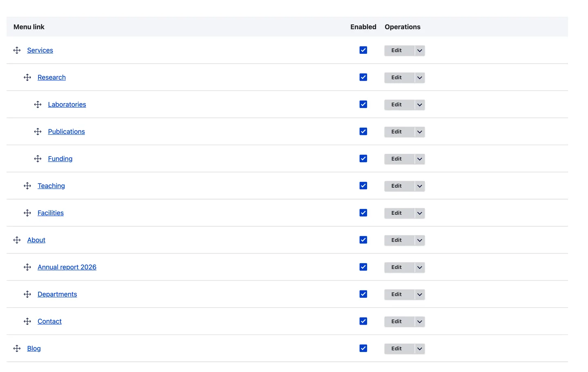
Task: Disable the Facilities menu link
Action: pos(363,213)
